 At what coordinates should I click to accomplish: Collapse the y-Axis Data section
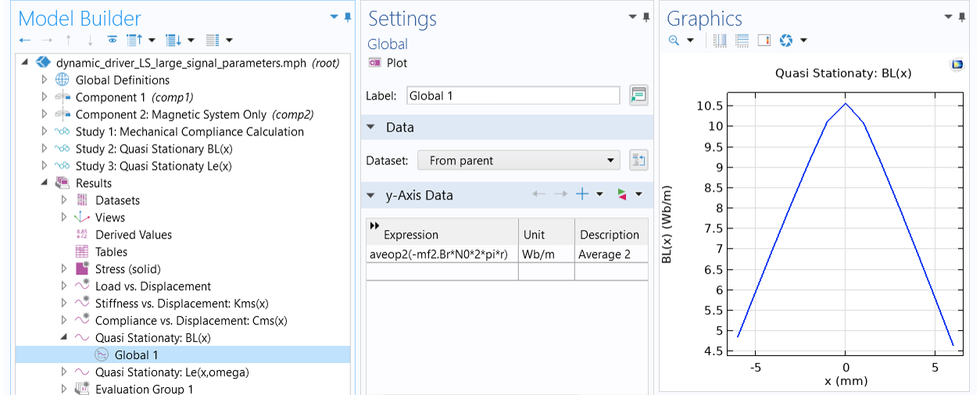[370, 196]
